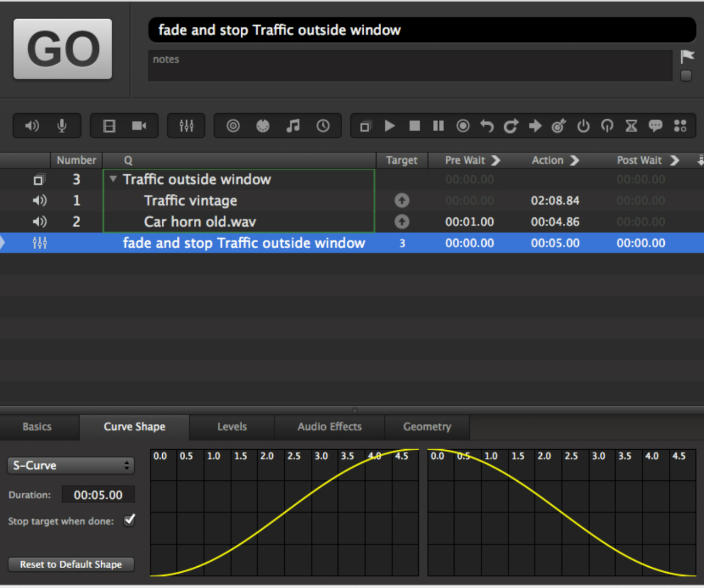
Task: Add a Stop cue with the square icon
Action: [414, 126]
